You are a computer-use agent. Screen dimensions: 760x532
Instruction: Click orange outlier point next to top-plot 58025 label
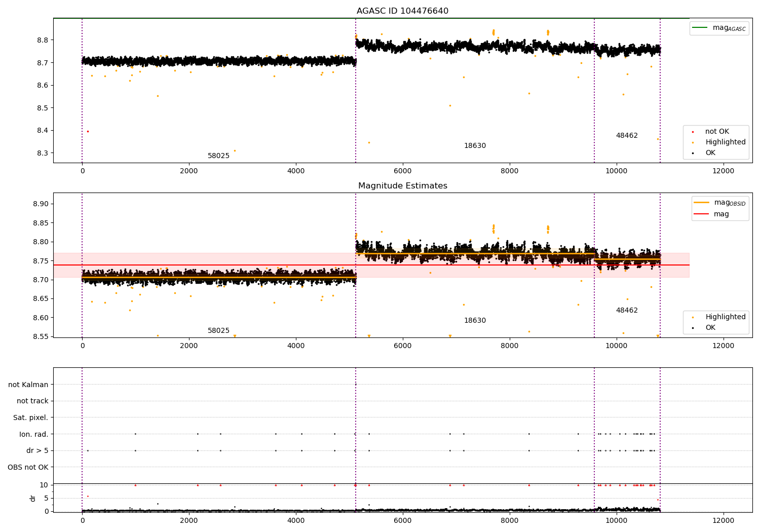[x=235, y=150]
